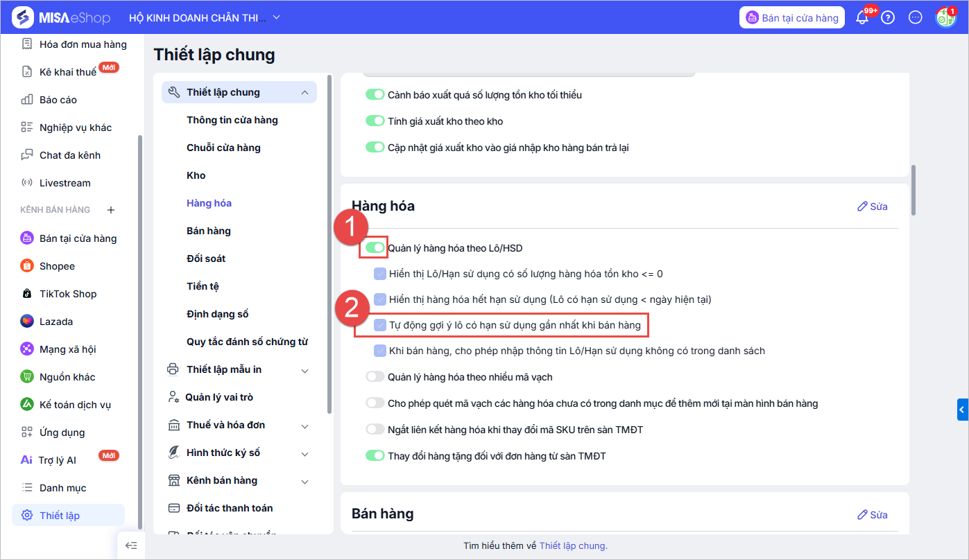Image resolution: width=969 pixels, height=560 pixels.
Task: Expand Thiết lập mẫu in section
Action: coord(305,370)
